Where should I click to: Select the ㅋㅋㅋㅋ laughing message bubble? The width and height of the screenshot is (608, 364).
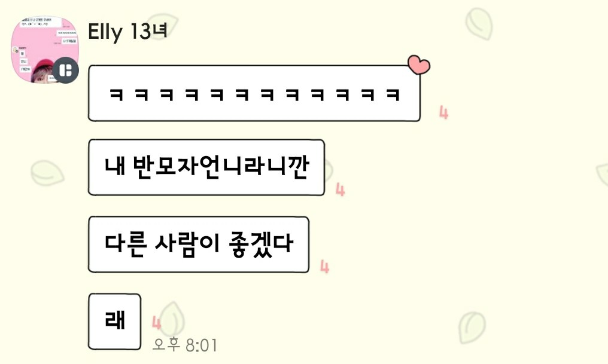coord(254,93)
